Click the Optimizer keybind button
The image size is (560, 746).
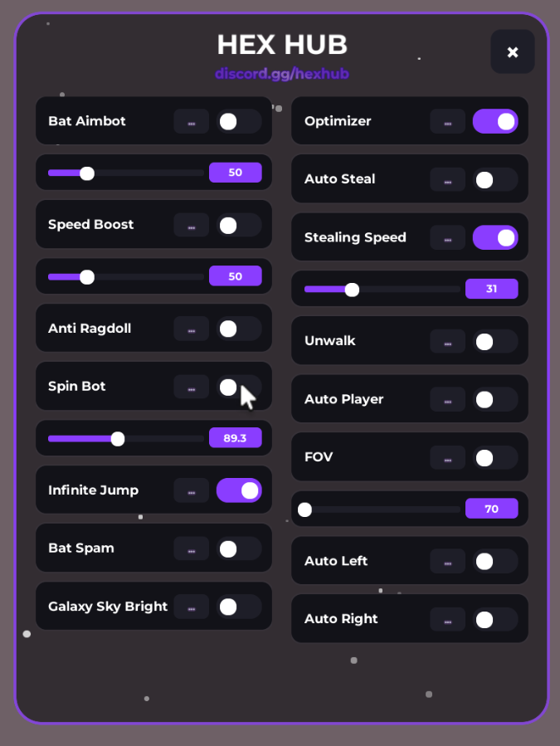click(x=448, y=122)
